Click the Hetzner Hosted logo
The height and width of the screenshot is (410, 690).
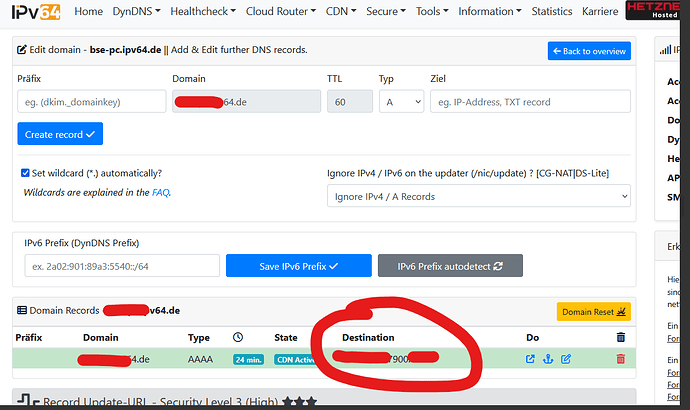(x=658, y=12)
